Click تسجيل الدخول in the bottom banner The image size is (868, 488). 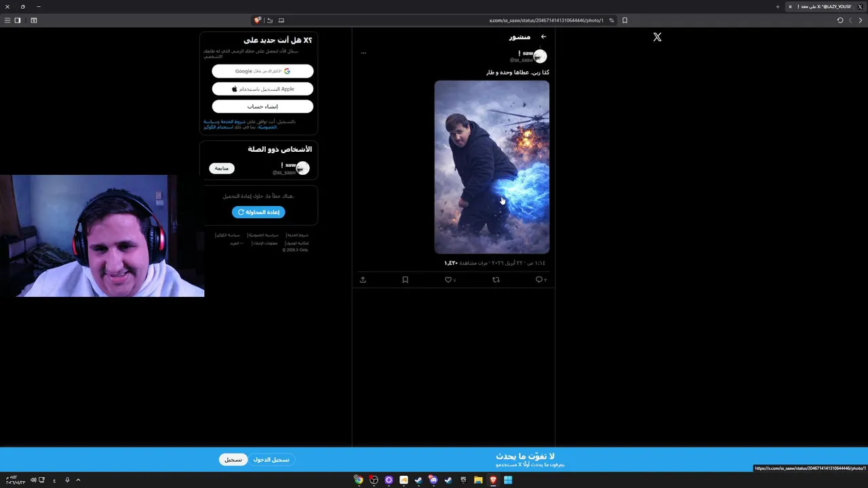tap(271, 460)
